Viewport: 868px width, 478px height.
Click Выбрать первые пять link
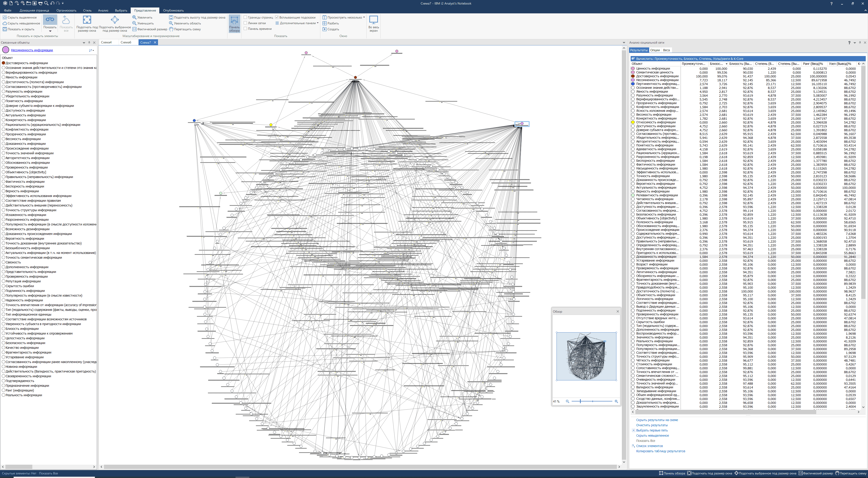(652, 430)
